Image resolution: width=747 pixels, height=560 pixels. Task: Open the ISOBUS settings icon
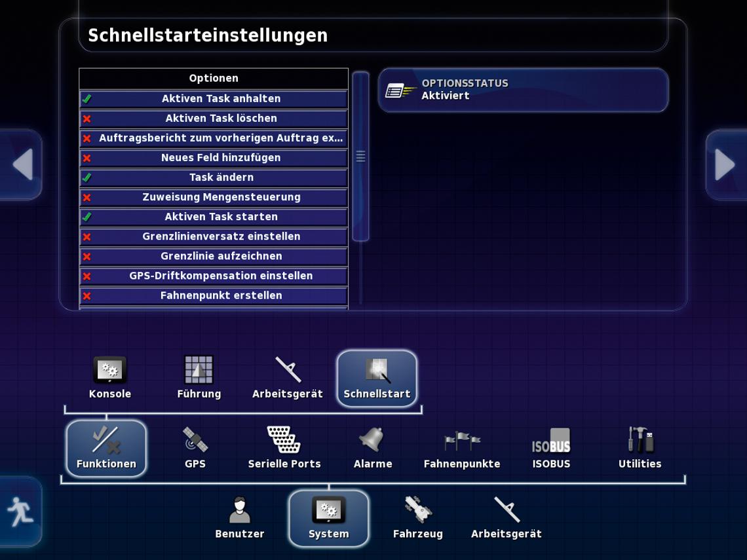tap(550, 447)
